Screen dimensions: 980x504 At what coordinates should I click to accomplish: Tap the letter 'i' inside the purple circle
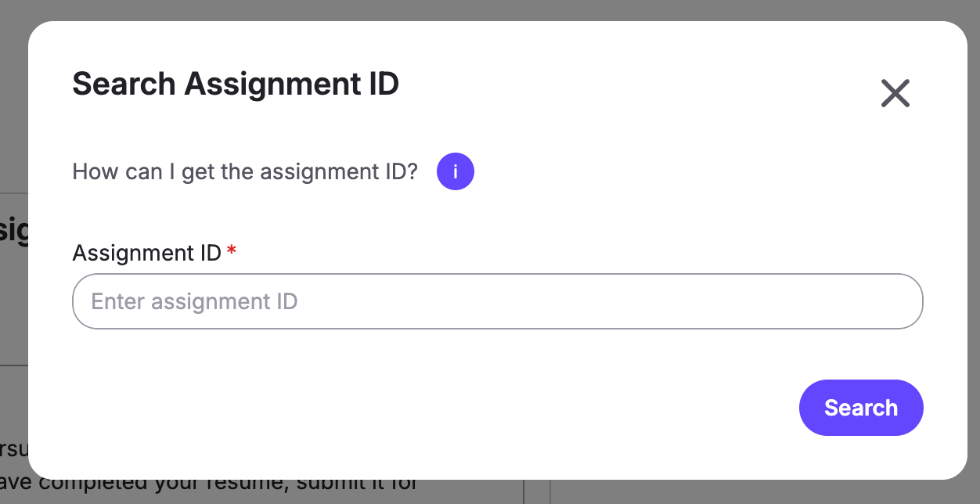[x=456, y=171]
